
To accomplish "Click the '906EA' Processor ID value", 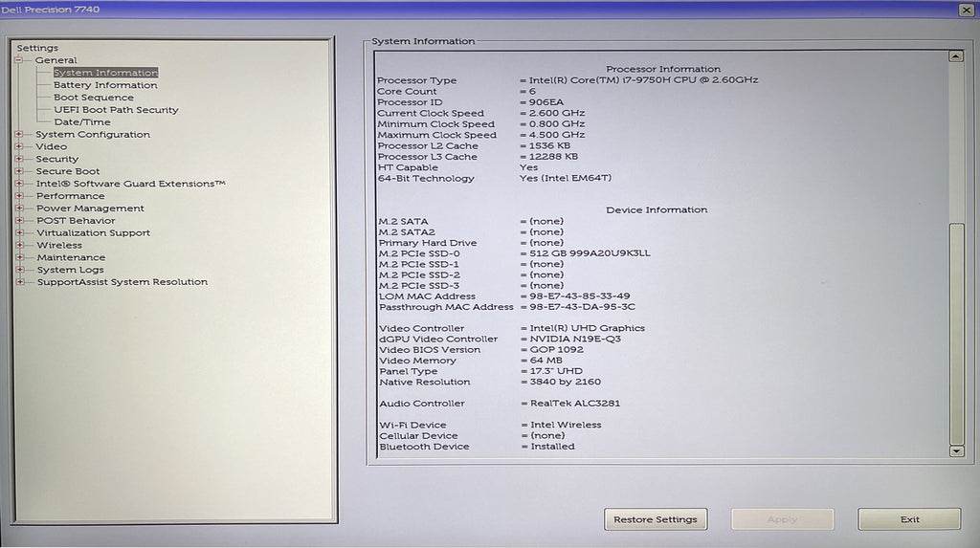I will [x=546, y=101].
